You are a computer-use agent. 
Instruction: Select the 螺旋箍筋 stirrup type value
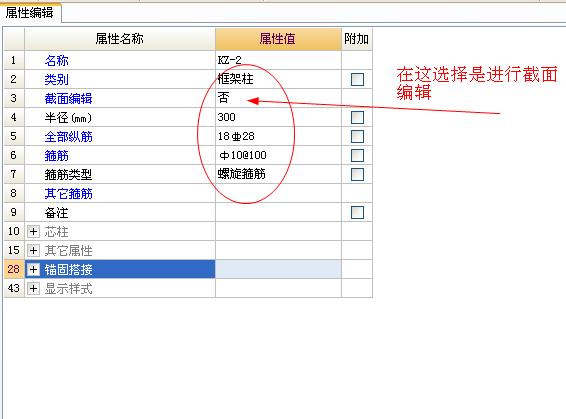pos(278,175)
